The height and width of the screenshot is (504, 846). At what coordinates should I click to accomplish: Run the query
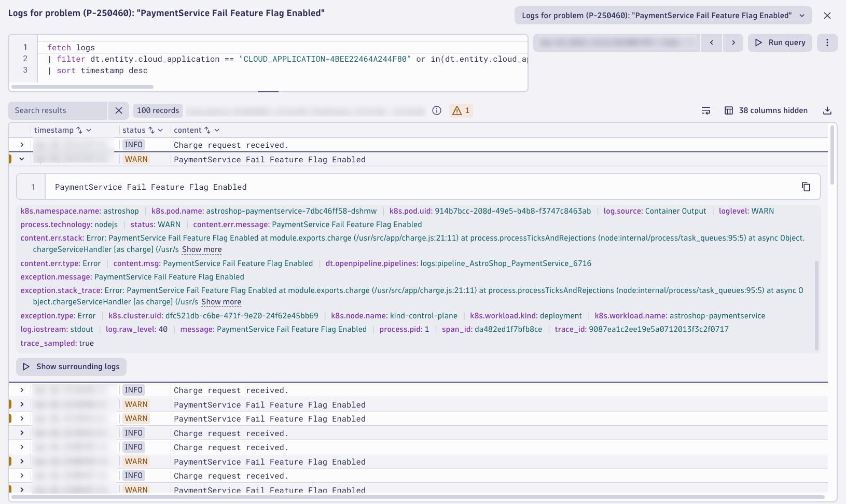tap(780, 43)
